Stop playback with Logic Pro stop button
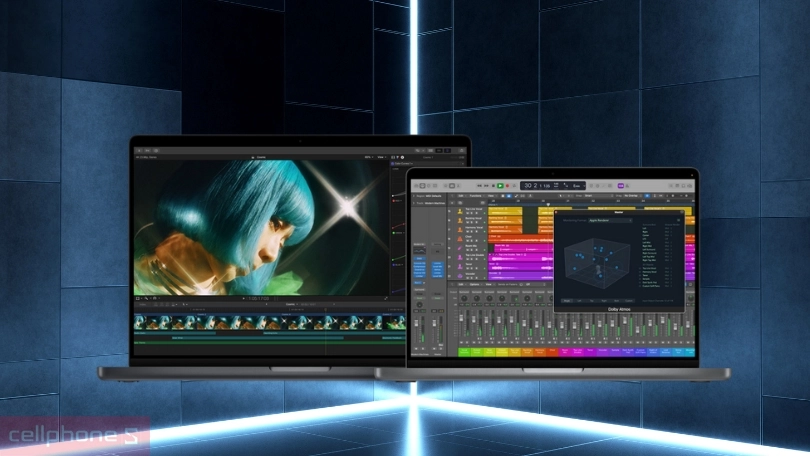 493,186
